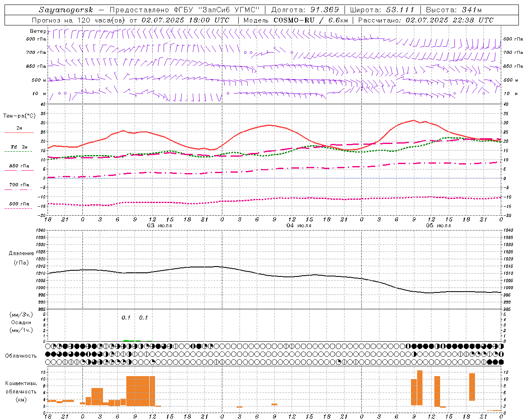Click the 'Долгота: 91.369' header field

[x=305, y=10]
